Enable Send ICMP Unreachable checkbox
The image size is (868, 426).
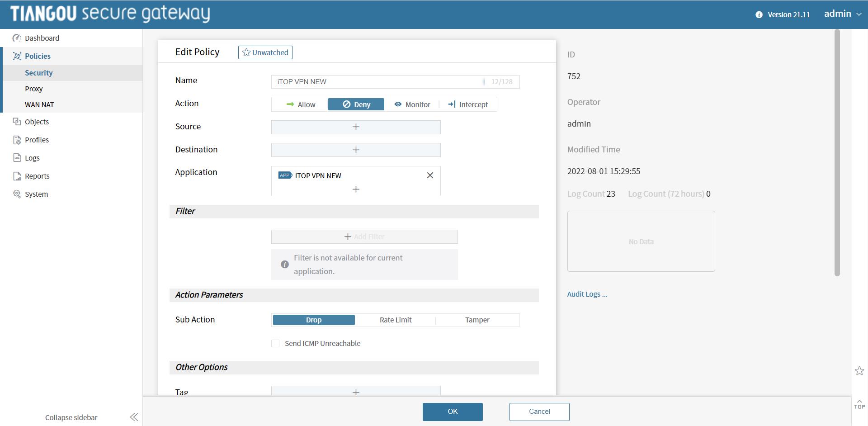(275, 343)
